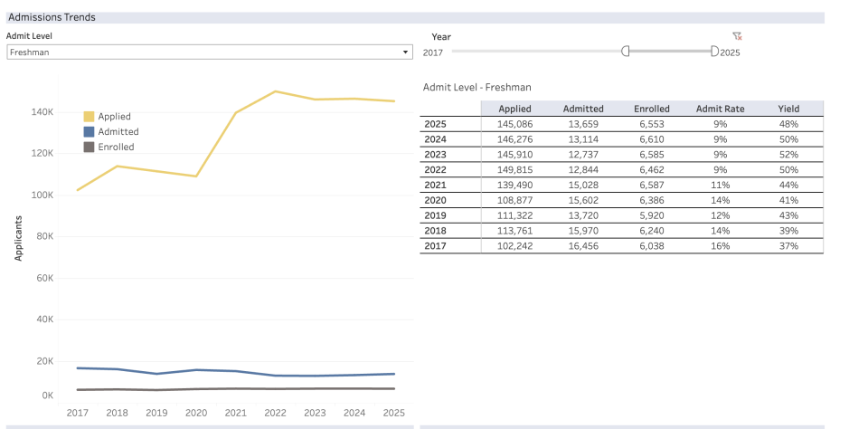The width and height of the screenshot is (868, 429).
Task: Select the 2017 row header in table
Action: coord(436,246)
